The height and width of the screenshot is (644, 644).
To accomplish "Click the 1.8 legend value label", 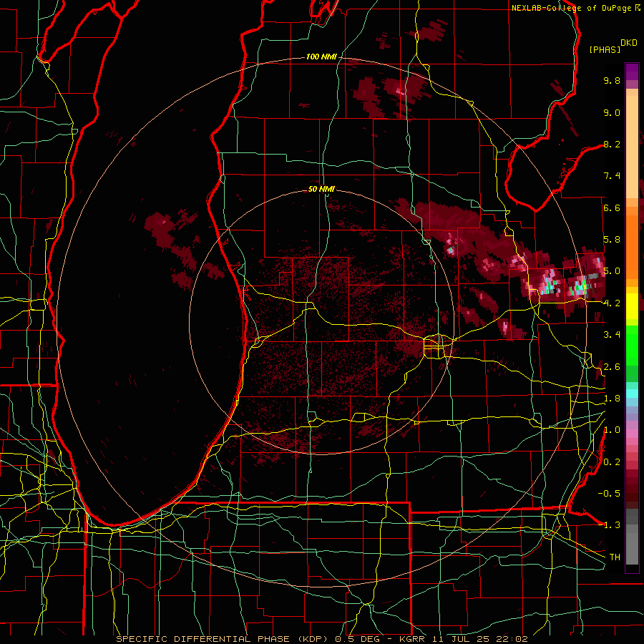I will point(612,399).
